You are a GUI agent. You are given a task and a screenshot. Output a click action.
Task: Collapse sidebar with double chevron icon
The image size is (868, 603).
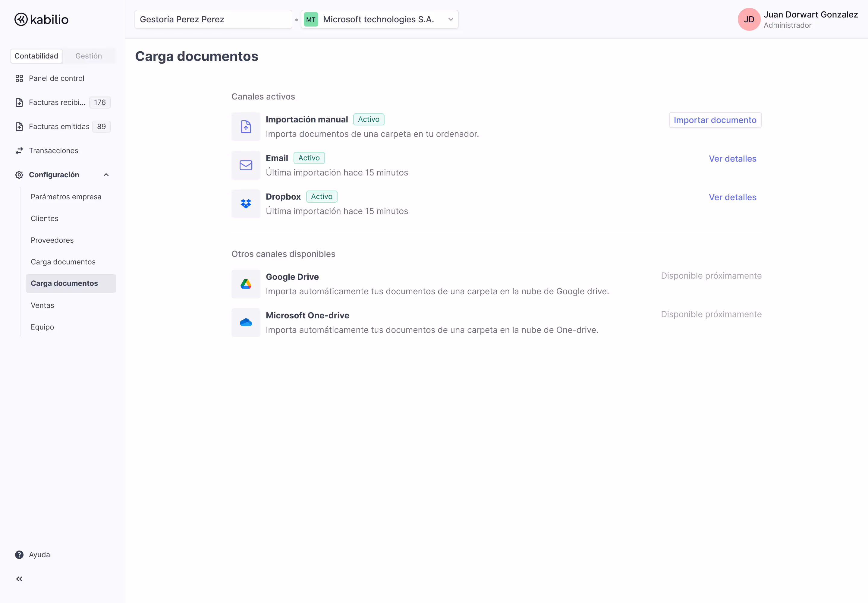[x=19, y=579]
